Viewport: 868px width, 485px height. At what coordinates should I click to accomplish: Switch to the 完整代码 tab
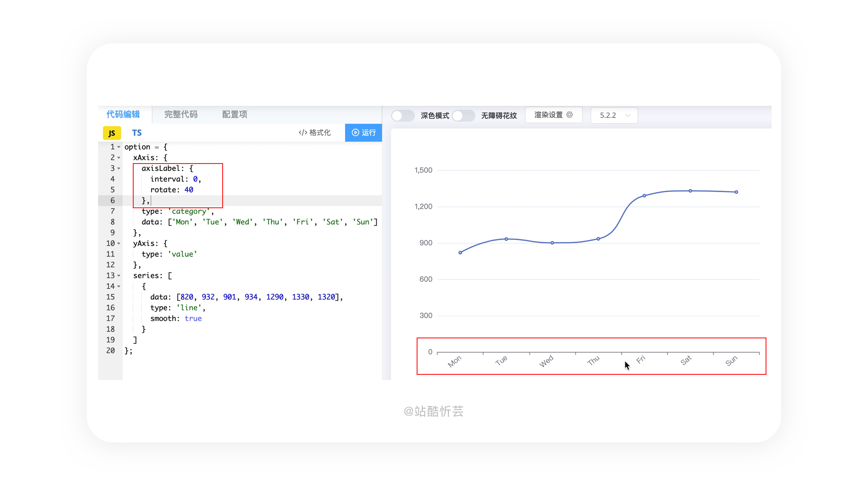coord(181,115)
